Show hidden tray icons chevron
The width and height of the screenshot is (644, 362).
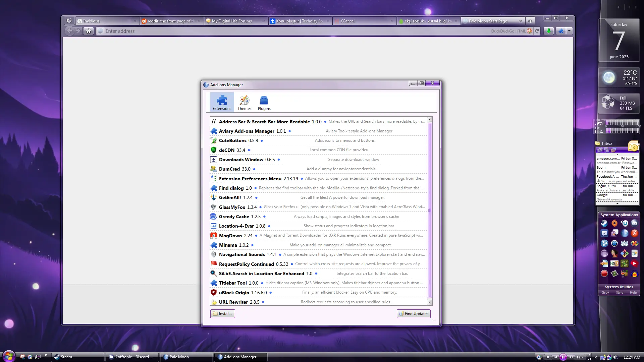pyautogui.click(x=596, y=357)
